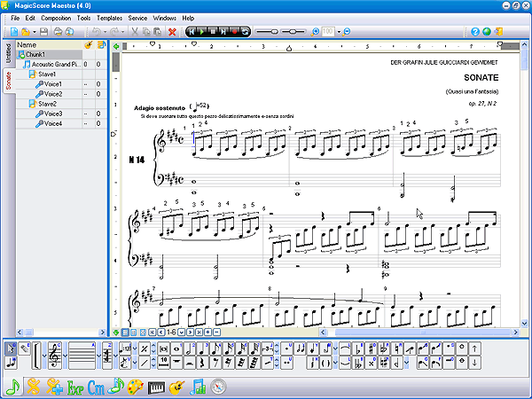Screen dimensions: 532x399
Task: Toggle the record button
Action: point(234,32)
